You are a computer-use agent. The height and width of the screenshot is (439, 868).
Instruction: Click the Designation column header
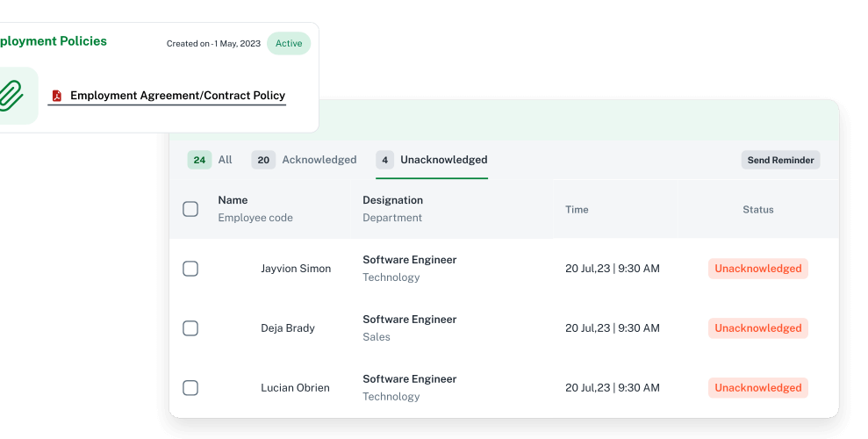click(x=392, y=200)
